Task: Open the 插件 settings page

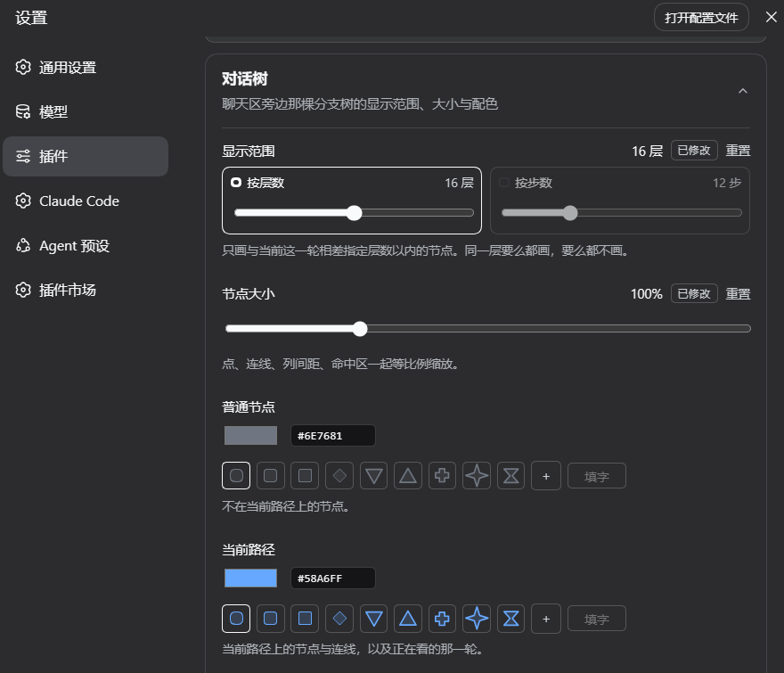Action: point(86,156)
